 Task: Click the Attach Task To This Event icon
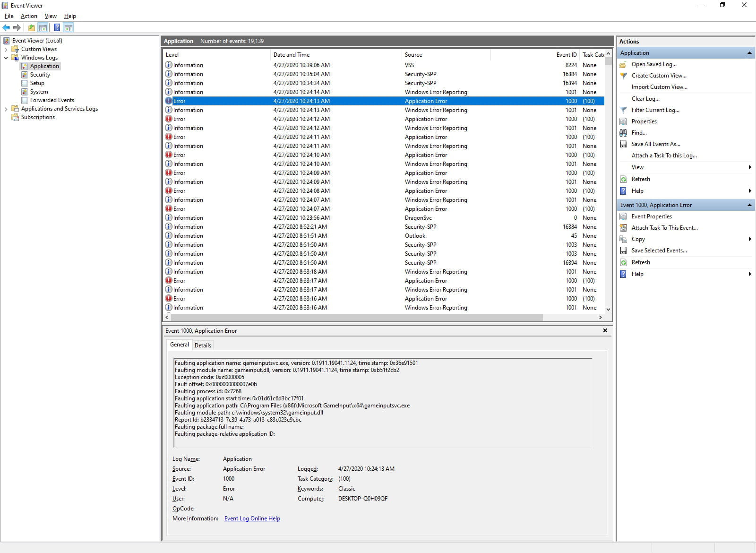tap(623, 228)
